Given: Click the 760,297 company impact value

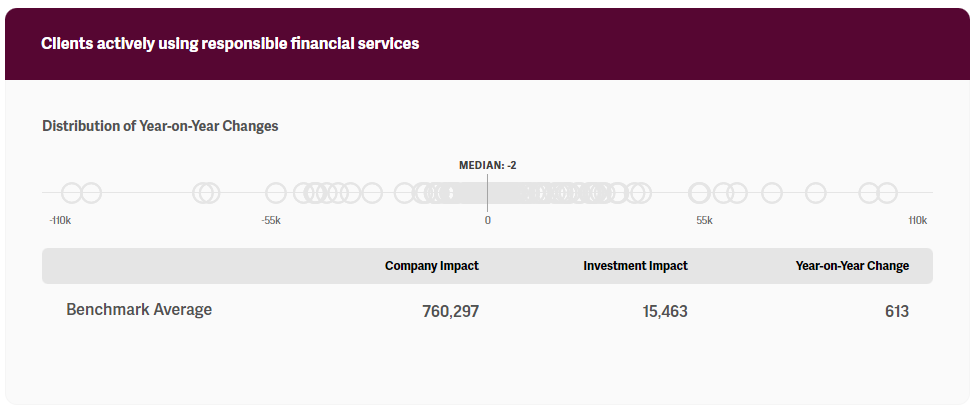Looking at the screenshot, I should (450, 312).
